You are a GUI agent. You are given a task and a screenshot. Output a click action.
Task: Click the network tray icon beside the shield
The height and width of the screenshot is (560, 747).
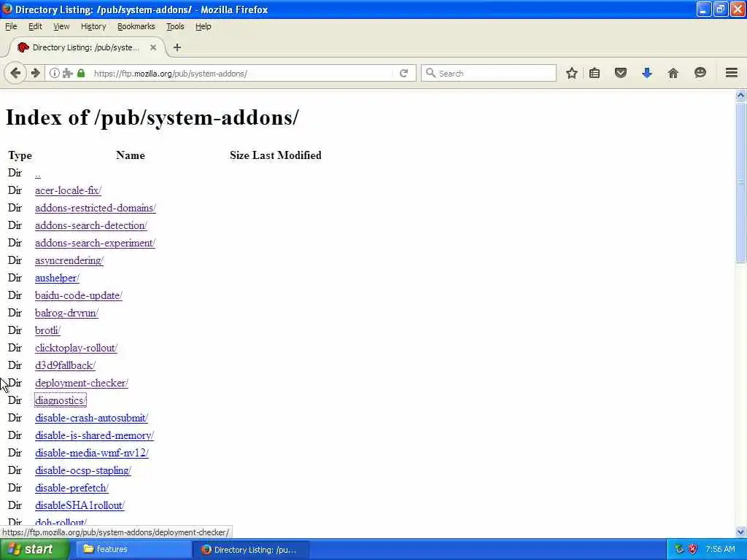click(679, 549)
